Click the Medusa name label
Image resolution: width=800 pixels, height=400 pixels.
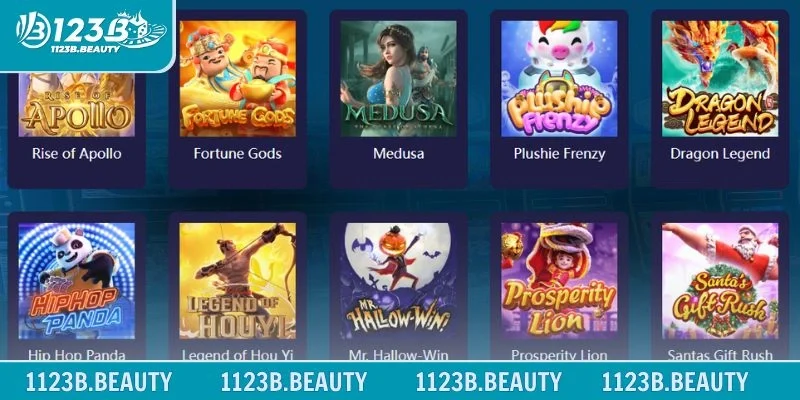point(398,154)
